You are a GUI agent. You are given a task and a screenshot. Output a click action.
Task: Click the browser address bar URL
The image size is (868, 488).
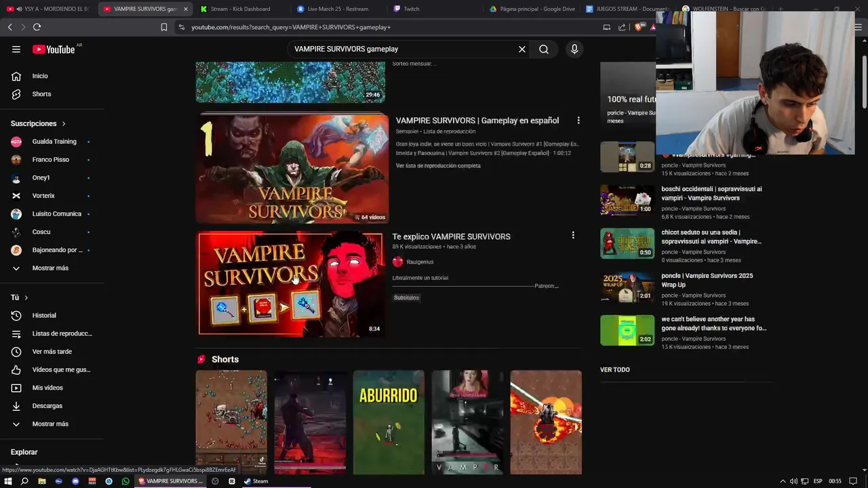pyautogui.click(x=291, y=27)
